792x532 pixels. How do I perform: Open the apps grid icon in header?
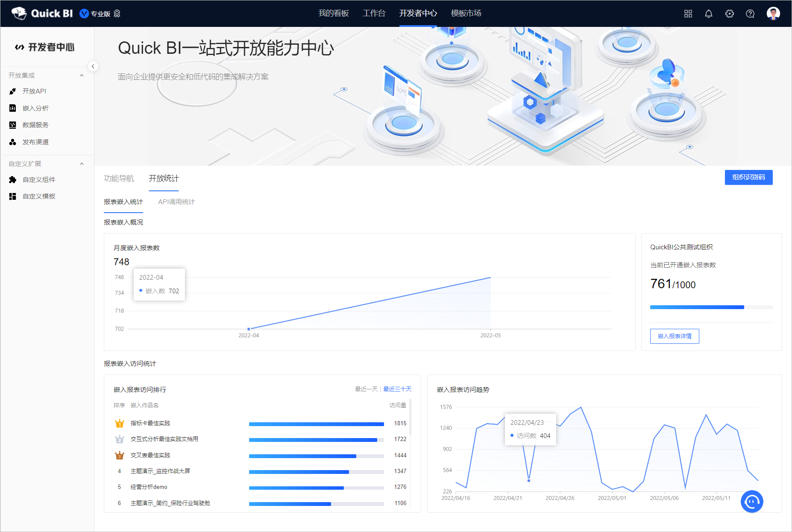688,14
